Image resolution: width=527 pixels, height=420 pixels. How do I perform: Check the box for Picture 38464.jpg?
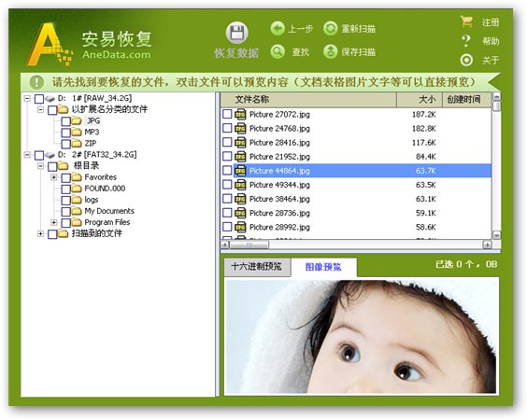click(x=227, y=199)
